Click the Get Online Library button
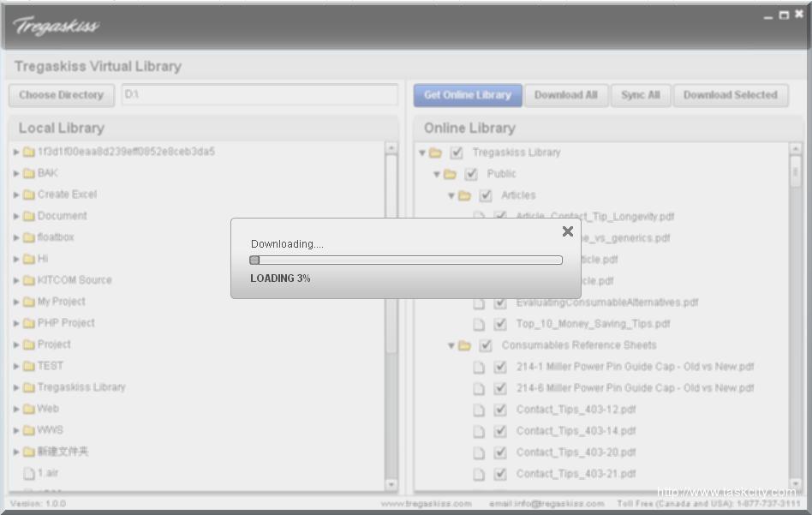The width and height of the screenshot is (812, 515). (x=468, y=95)
